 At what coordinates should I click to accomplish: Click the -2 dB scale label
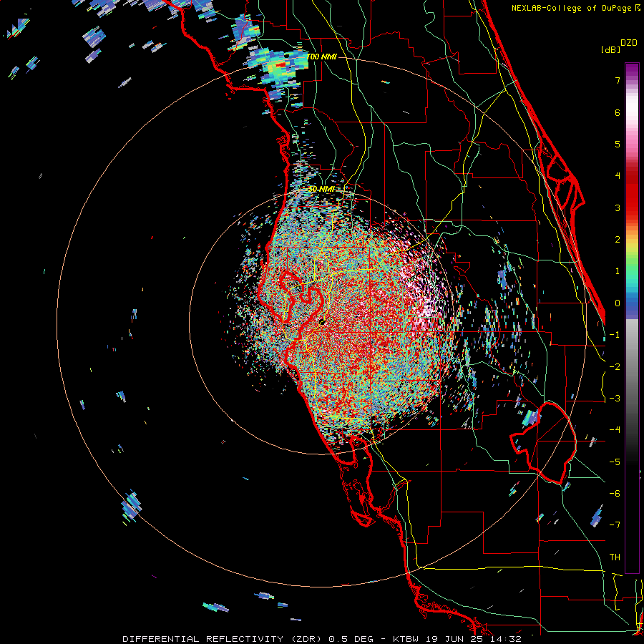pyautogui.click(x=615, y=367)
